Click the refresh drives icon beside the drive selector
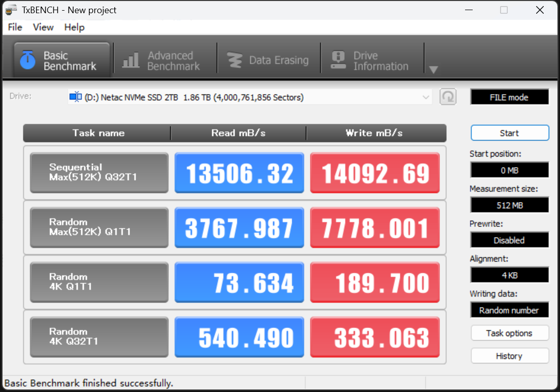The width and height of the screenshot is (560, 392). point(448,96)
